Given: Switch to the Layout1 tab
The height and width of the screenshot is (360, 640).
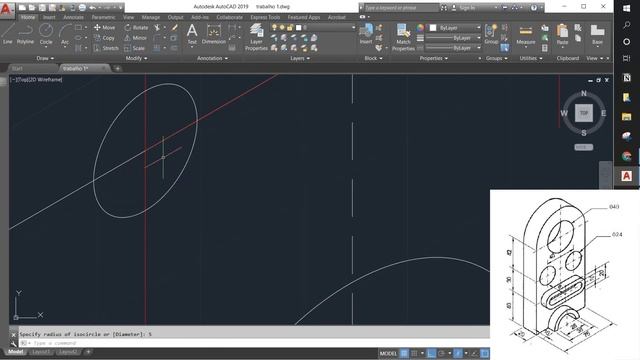Looking at the screenshot, I should pyautogui.click(x=40, y=352).
